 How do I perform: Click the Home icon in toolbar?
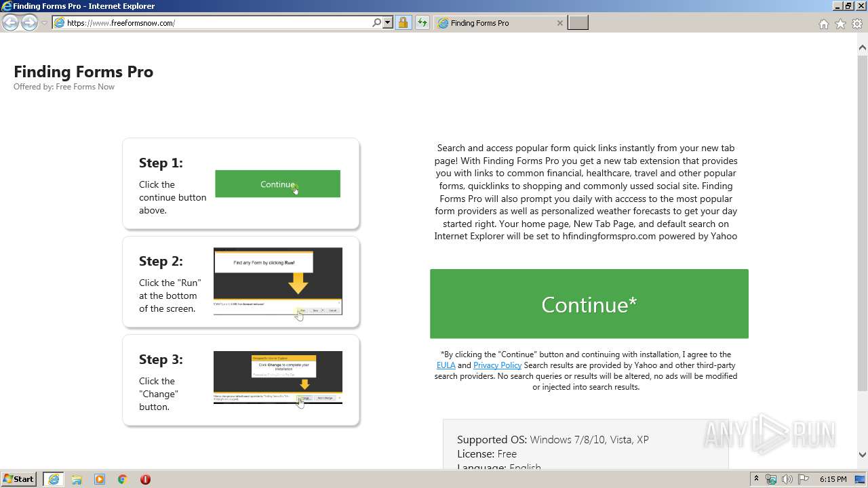tap(823, 24)
